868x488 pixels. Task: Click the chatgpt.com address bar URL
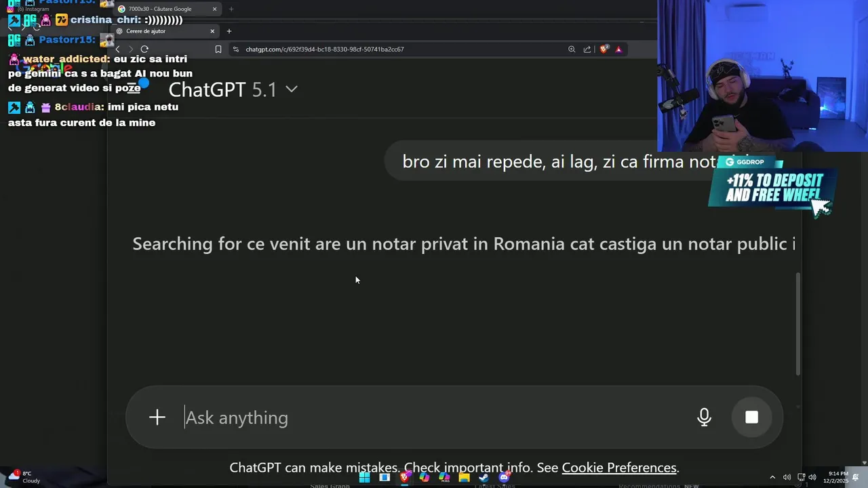tap(325, 49)
